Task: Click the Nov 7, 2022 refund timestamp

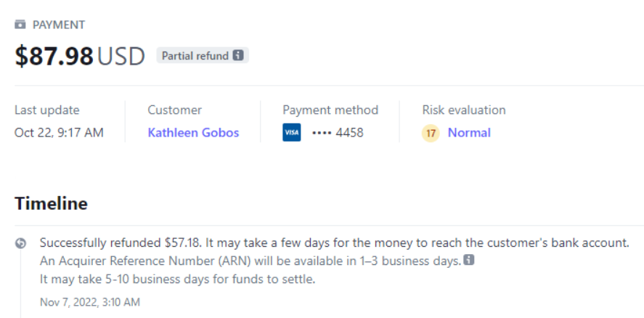Action: point(89,302)
